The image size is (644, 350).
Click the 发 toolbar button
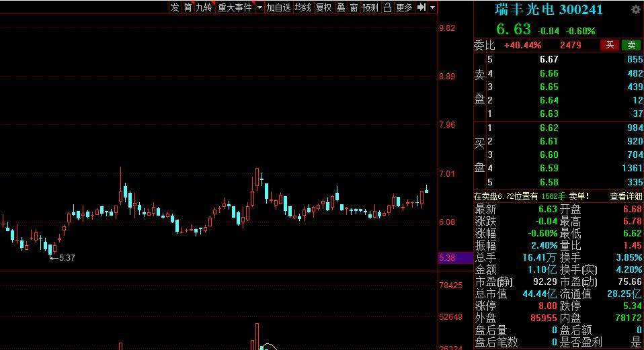[x=175, y=7]
